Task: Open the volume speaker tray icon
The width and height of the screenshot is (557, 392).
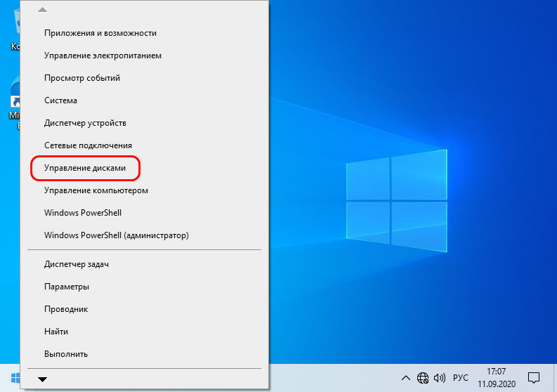Action: point(440,378)
